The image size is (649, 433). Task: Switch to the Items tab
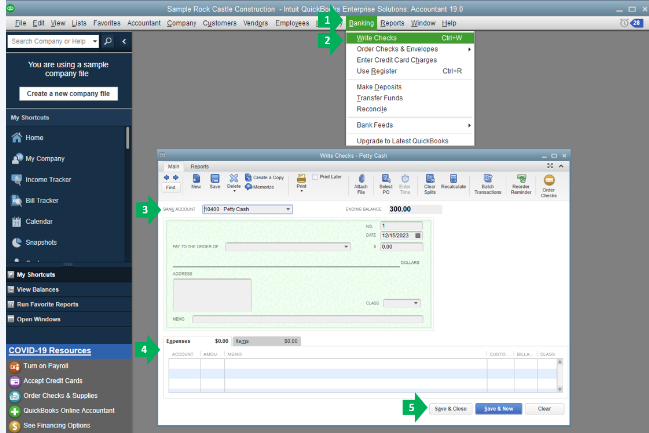point(267,341)
